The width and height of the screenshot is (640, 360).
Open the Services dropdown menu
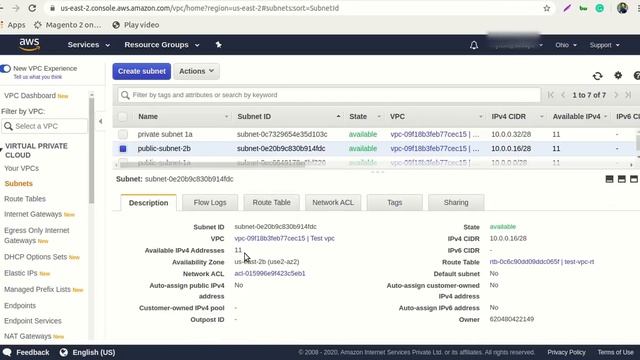click(x=89, y=45)
